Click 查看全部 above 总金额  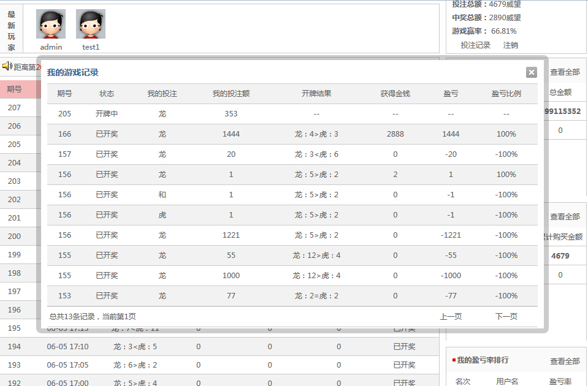click(565, 72)
